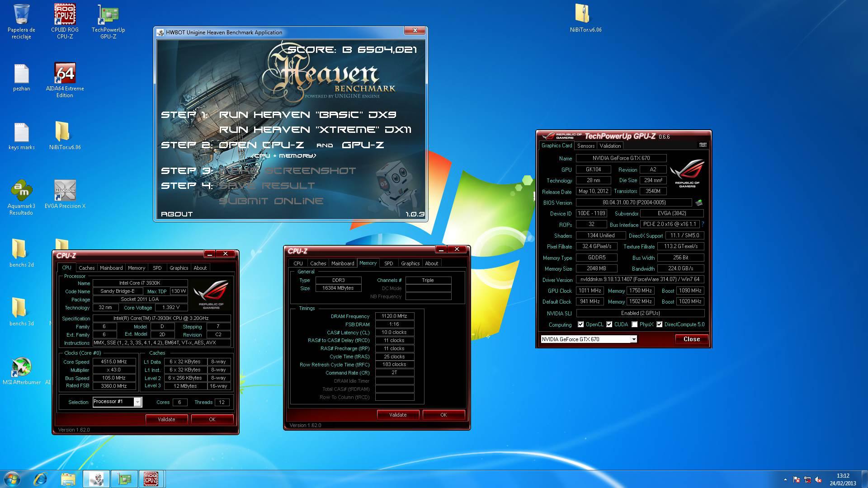This screenshot has width=868, height=488.
Task: Open the pezhan text file icon
Action: pos(21,78)
